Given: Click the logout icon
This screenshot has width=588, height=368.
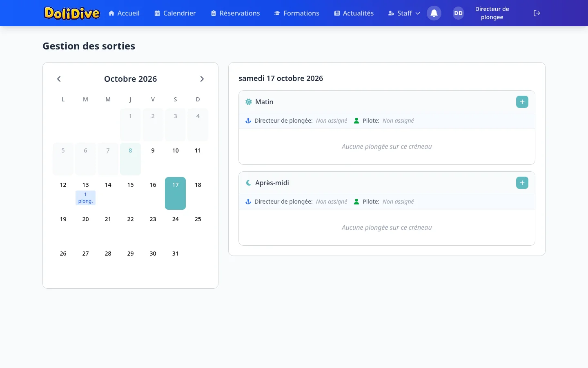Looking at the screenshot, I should click(537, 13).
